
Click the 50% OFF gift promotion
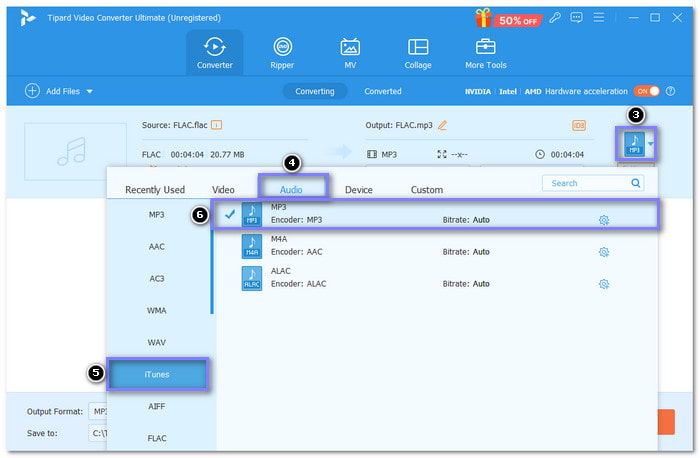click(508, 19)
